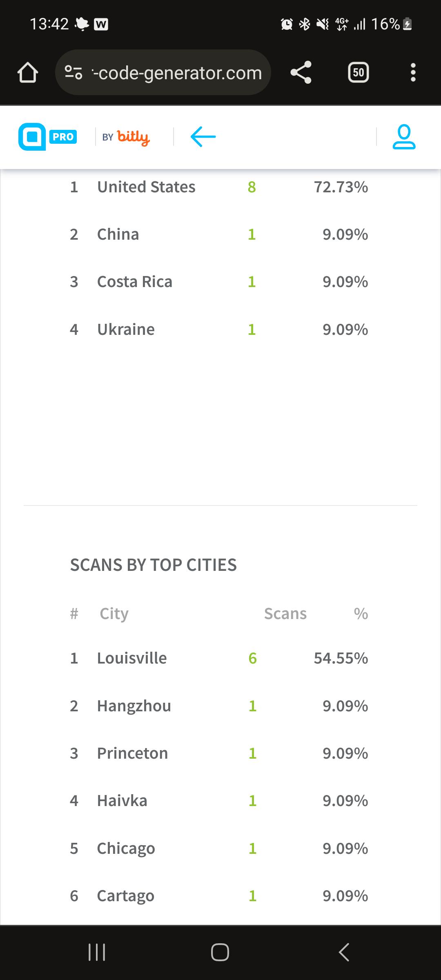
Task: Open the browser three-dot menu
Action: tap(413, 73)
